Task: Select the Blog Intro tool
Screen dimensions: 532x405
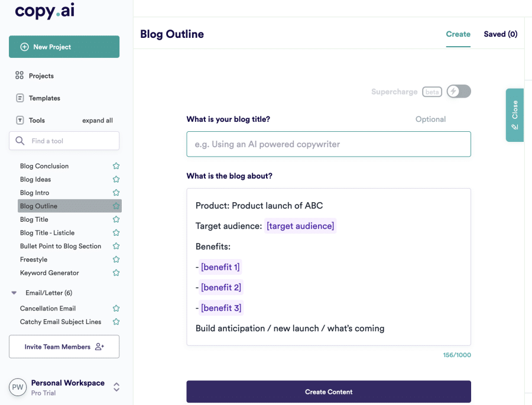Action: (35, 193)
